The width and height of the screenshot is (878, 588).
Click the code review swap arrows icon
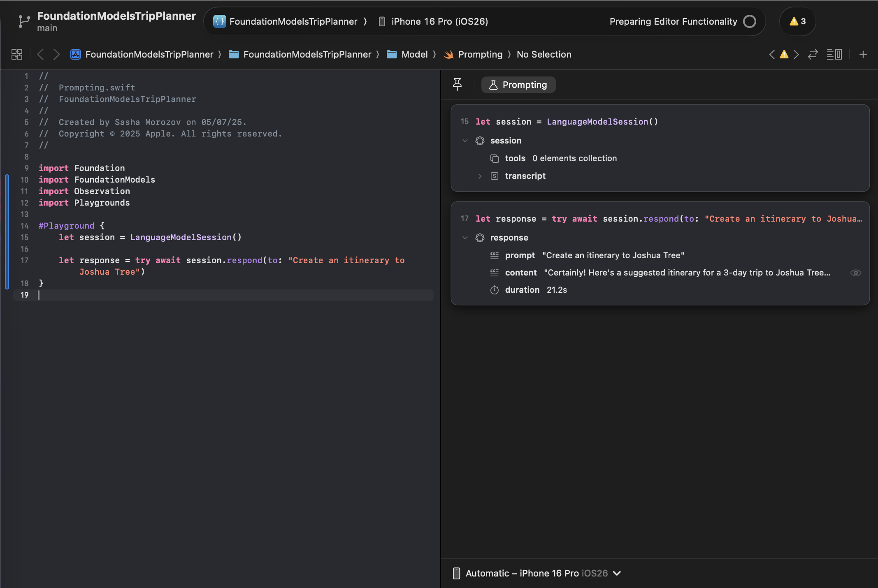point(813,54)
